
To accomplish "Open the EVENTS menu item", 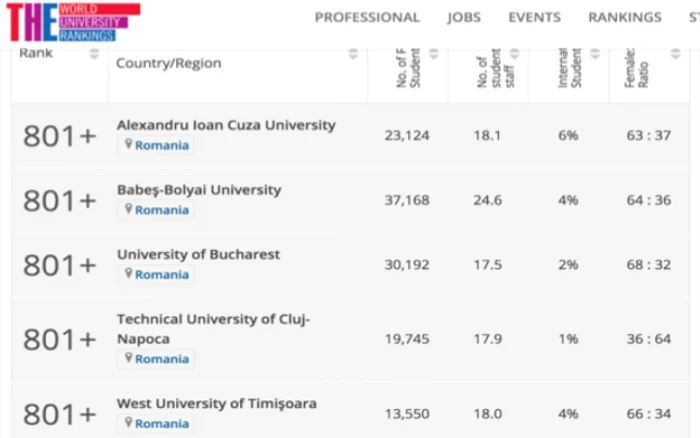I will [534, 17].
